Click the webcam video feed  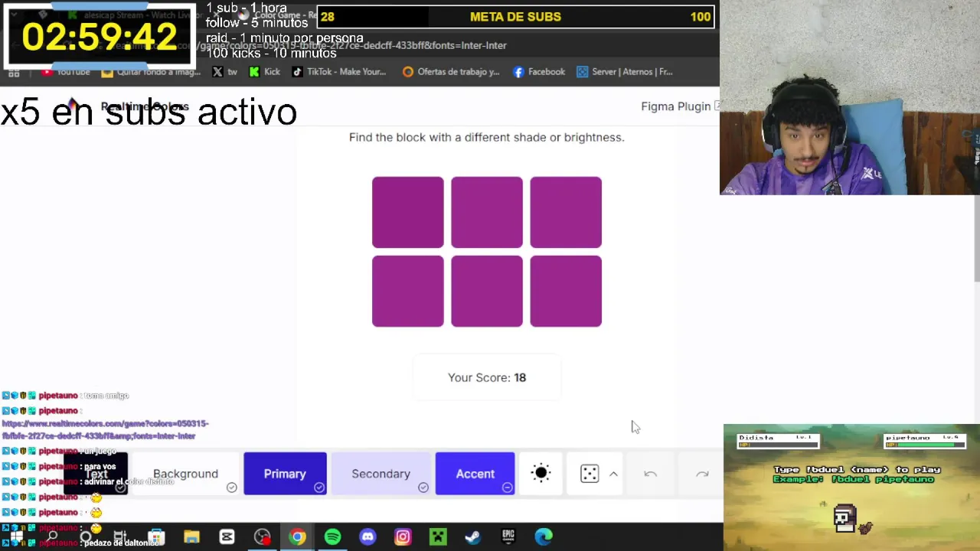(850, 97)
